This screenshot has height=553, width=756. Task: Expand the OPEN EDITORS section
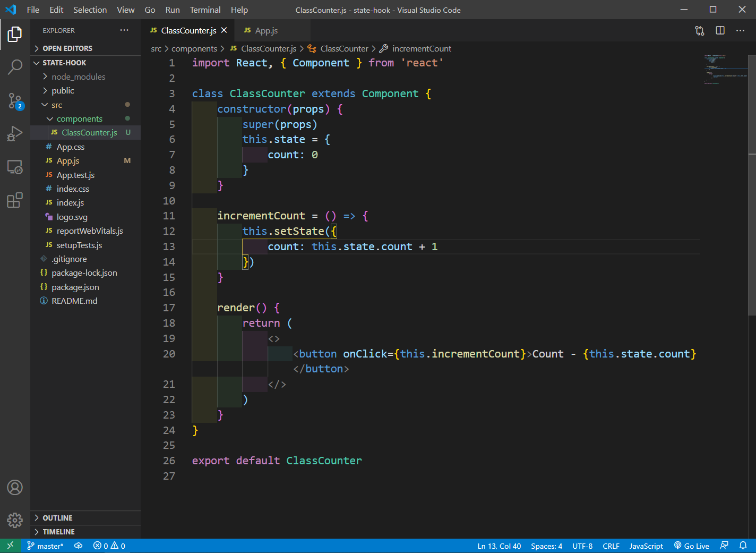[85, 48]
